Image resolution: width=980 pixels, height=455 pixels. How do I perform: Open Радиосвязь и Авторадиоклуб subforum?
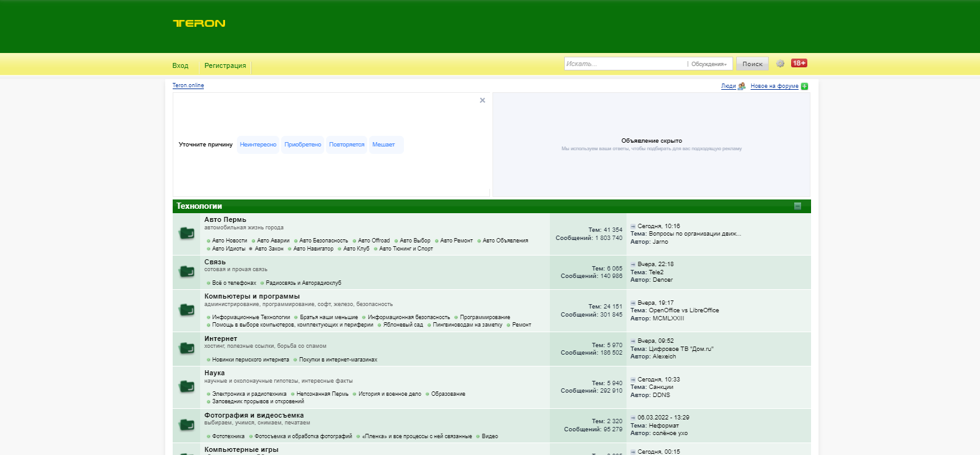[304, 283]
